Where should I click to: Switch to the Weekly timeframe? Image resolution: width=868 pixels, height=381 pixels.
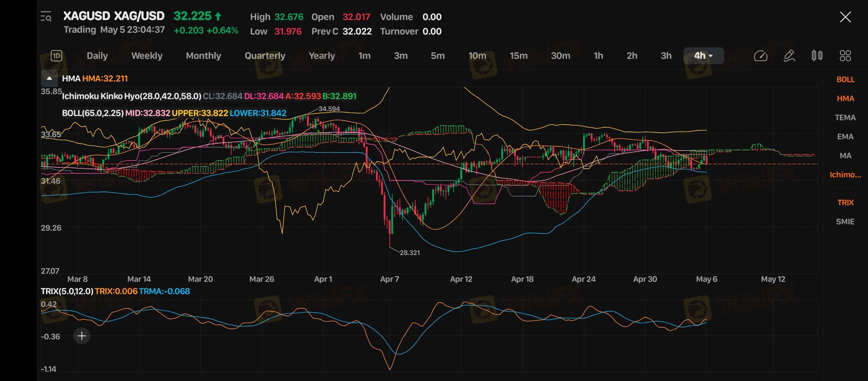click(x=147, y=56)
